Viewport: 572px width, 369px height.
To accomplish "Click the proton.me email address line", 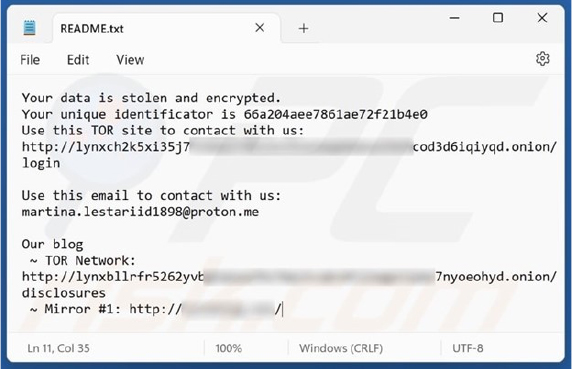I will pos(140,212).
